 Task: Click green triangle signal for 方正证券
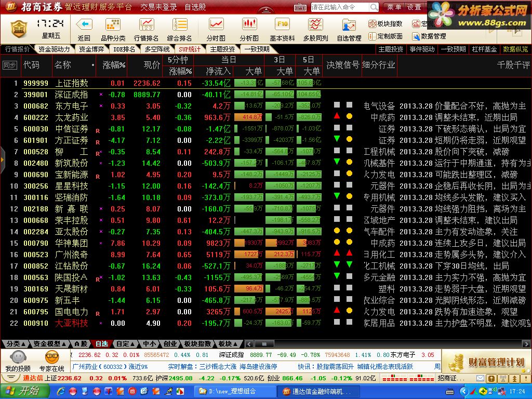pos(337,138)
